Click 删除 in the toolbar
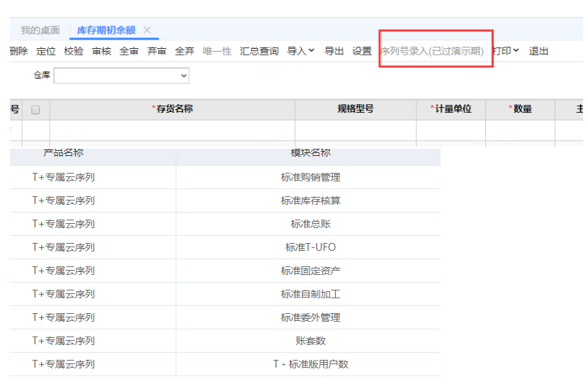The image size is (588, 379). pos(18,51)
